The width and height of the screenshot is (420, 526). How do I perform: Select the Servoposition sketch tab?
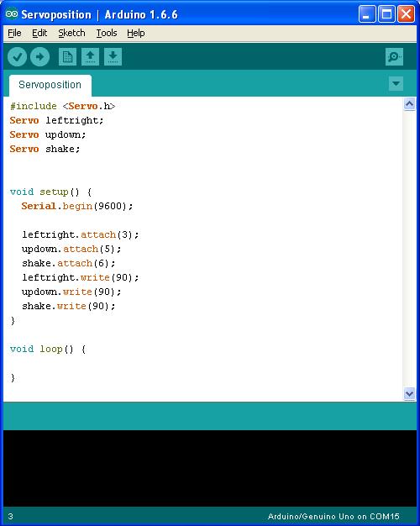(50, 85)
